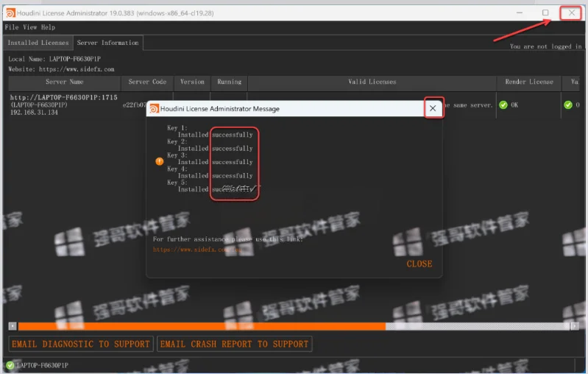Click the IP address 192.168.31.134
The image size is (588, 374).
pos(34,113)
